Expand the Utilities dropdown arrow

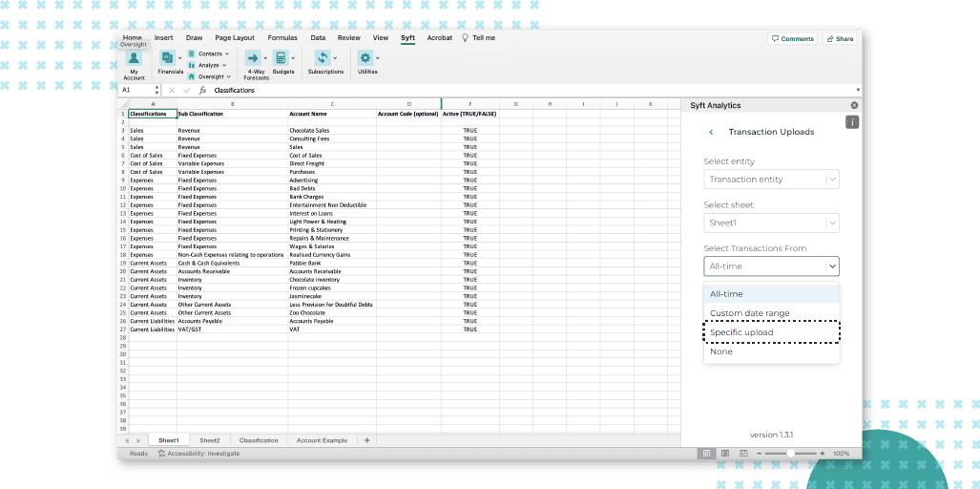[x=378, y=58]
